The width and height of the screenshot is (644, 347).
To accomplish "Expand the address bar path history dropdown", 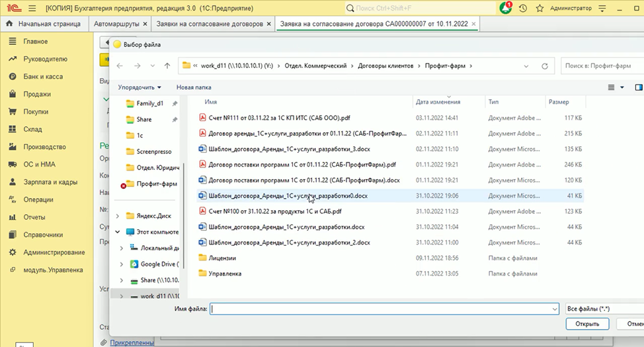I will 526,66.
